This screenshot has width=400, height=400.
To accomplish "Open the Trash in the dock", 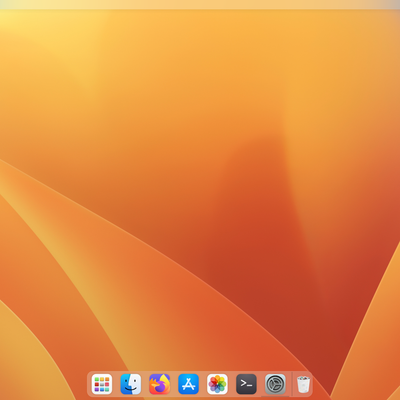I will coord(303,384).
